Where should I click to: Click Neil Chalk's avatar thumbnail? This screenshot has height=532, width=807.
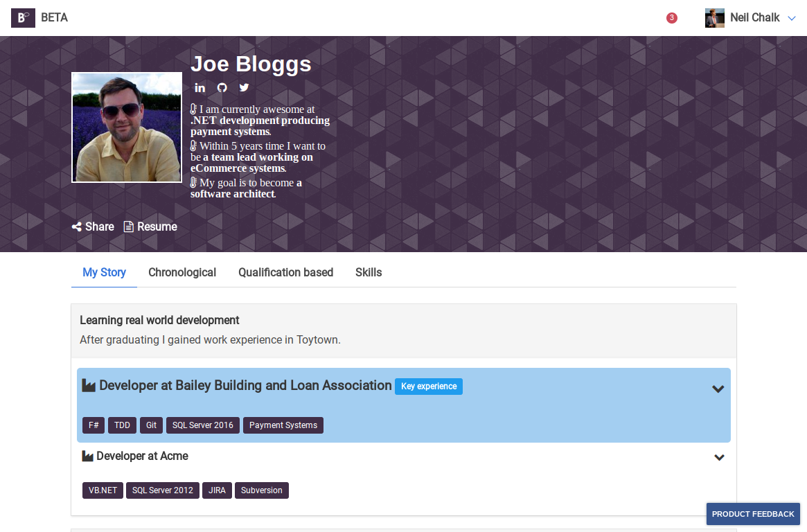[x=714, y=18]
